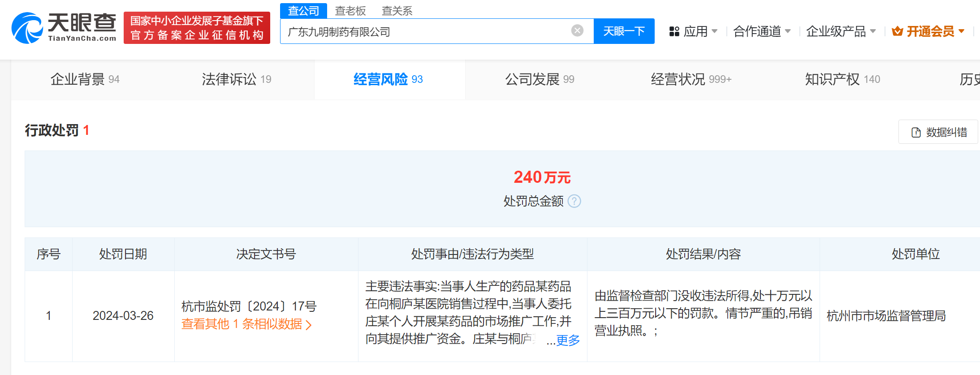Switch to the 查老板 search tab
The width and height of the screenshot is (980, 375).
(x=350, y=11)
